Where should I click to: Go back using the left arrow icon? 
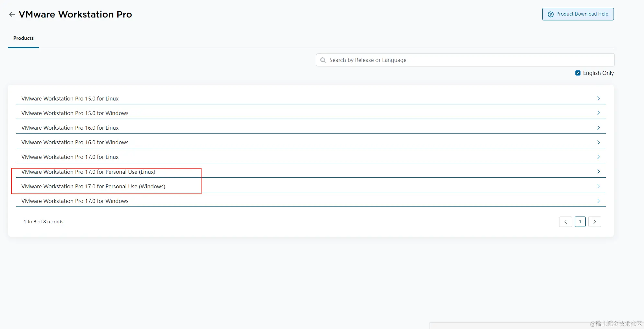(x=12, y=14)
